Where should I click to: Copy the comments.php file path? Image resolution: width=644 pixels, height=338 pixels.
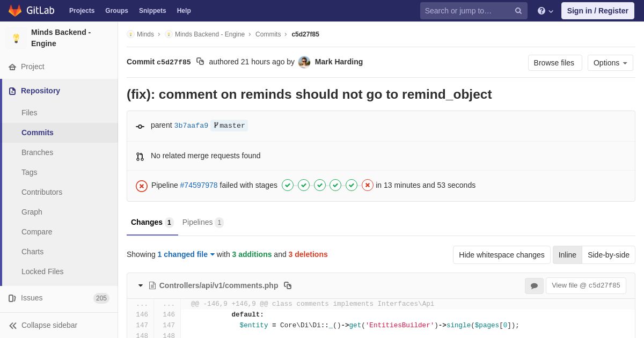(288, 285)
